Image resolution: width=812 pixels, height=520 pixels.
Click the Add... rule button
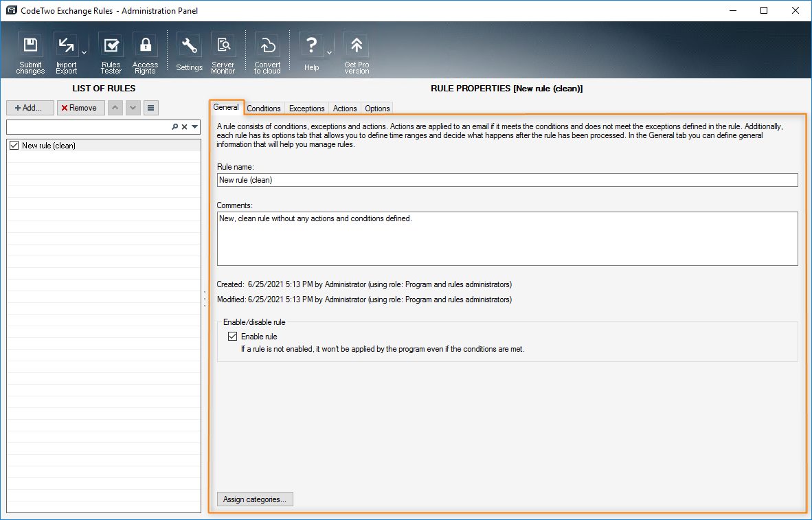click(x=30, y=108)
